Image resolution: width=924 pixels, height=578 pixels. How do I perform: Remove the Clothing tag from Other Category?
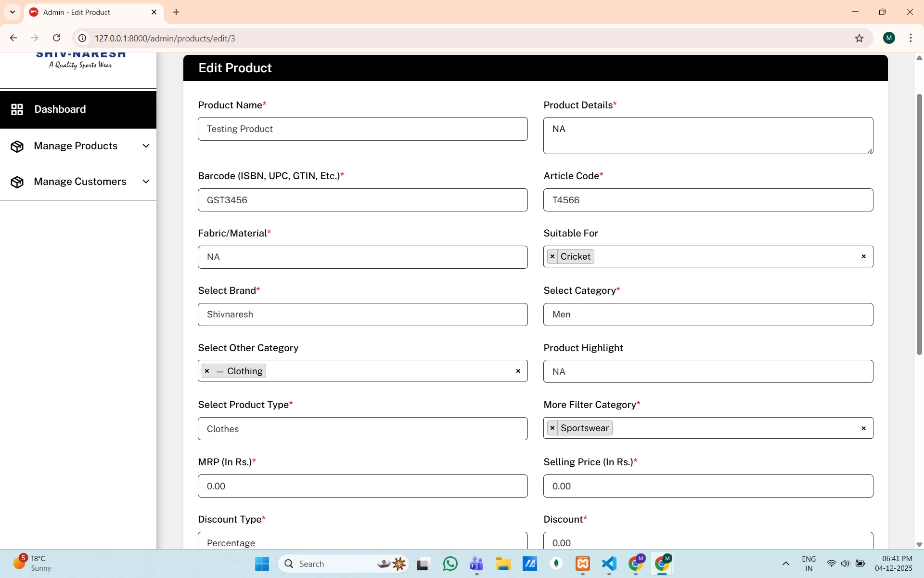pos(207,371)
